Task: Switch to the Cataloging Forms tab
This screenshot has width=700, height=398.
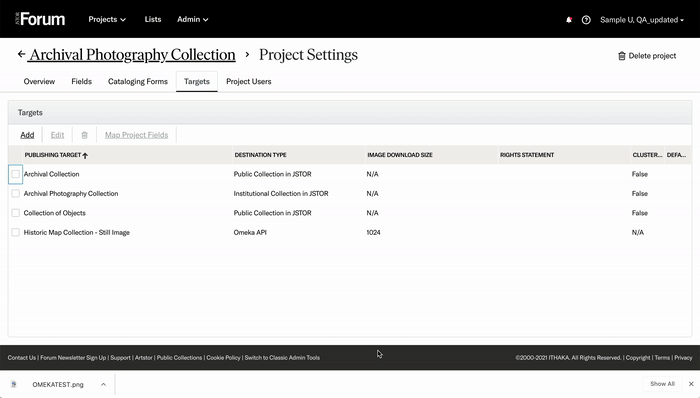Action: coord(138,81)
